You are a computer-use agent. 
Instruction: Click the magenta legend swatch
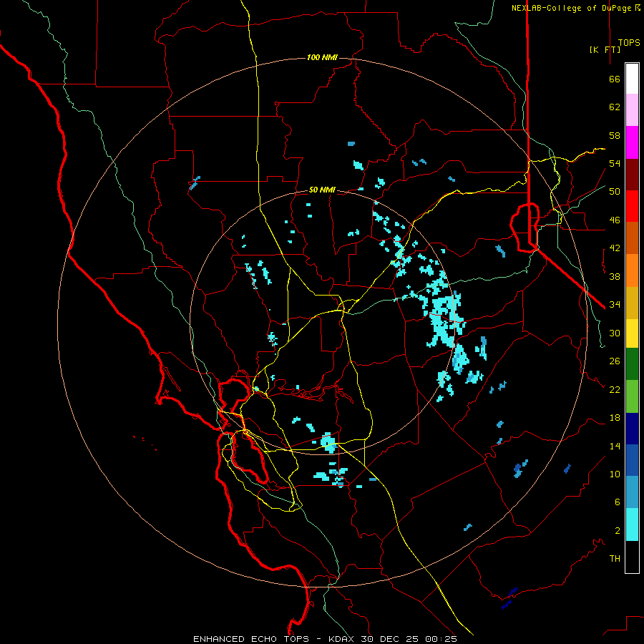pyautogui.click(x=632, y=142)
